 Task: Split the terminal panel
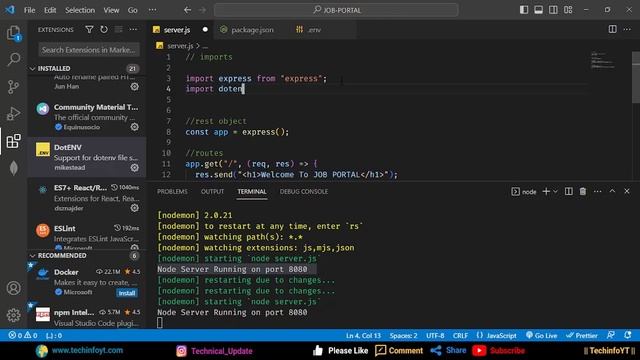pos(569,191)
